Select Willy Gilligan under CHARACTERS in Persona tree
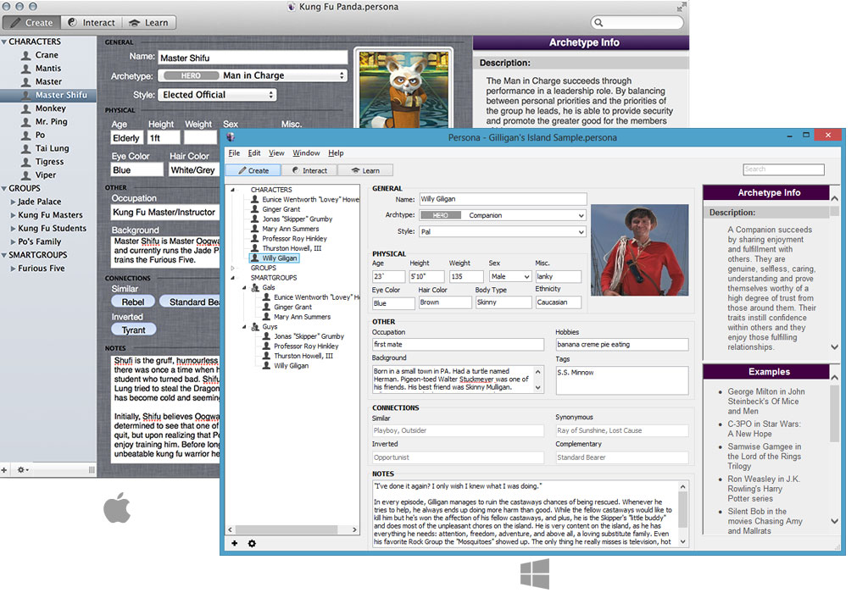The height and width of the screenshot is (593, 868). 280,258
